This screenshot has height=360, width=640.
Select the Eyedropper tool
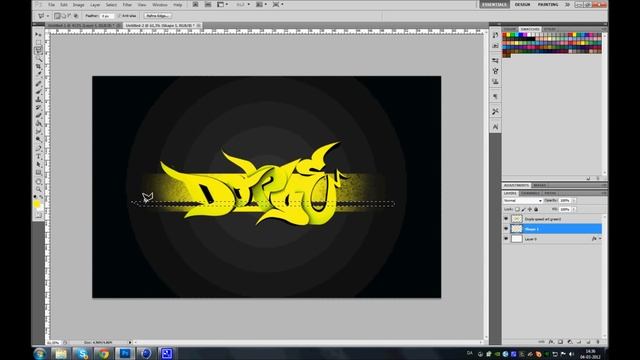click(38, 74)
